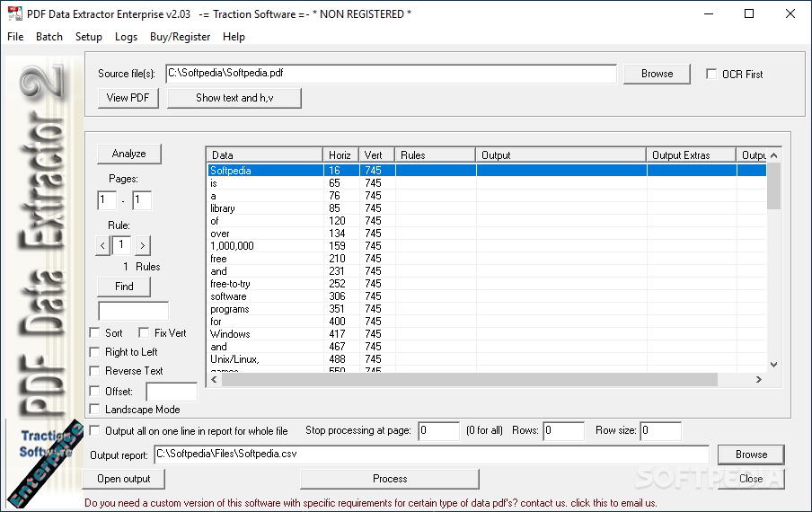The image size is (812, 512).
Task: Enable Landscape Mode checkbox
Action: point(95,410)
